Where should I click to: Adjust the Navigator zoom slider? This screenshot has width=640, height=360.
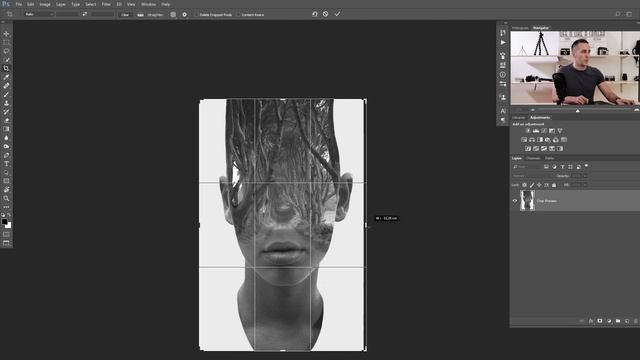(x=578, y=110)
